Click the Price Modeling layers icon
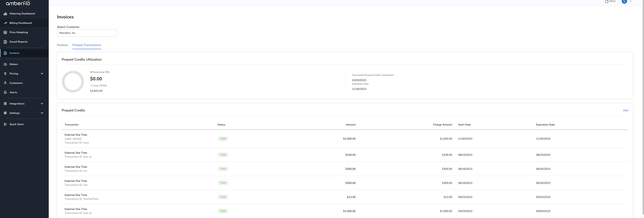The height and width of the screenshot is (218, 644). pyautogui.click(x=5, y=32)
